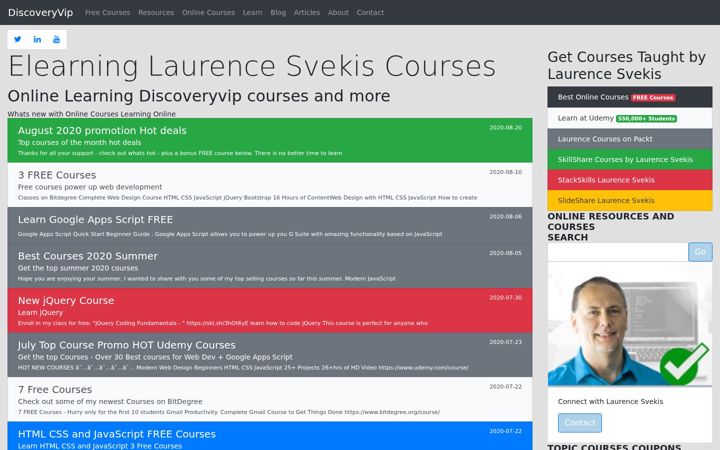The height and width of the screenshot is (450, 720).
Task: Open Best Courses 2020 Summer post
Action: (270, 266)
